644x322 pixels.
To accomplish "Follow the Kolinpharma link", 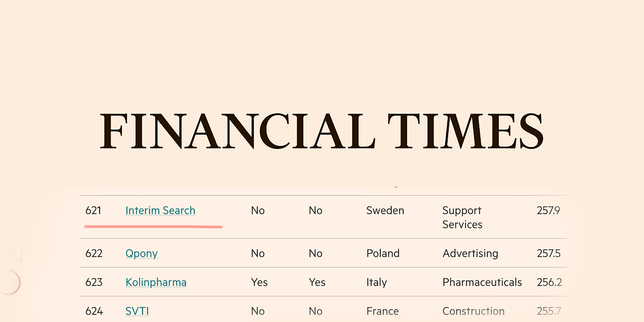I will pyautogui.click(x=156, y=282).
